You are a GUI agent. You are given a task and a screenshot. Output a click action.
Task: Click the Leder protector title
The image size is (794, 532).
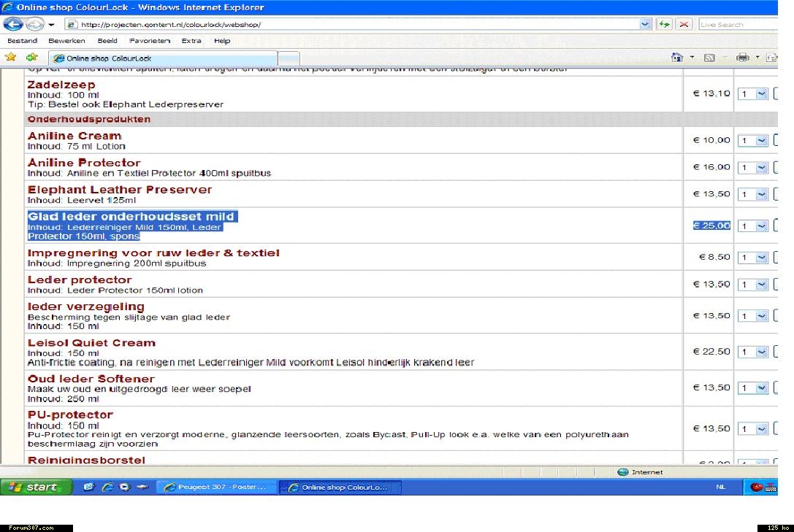coord(80,280)
